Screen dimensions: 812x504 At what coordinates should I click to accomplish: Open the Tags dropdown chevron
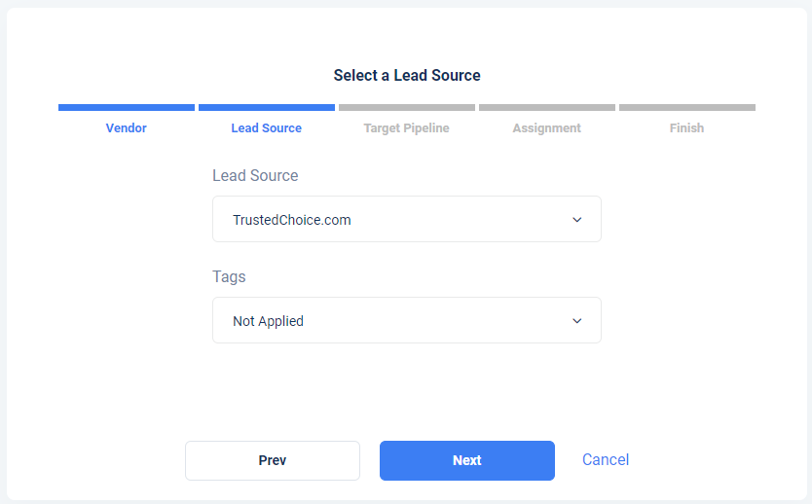577,321
